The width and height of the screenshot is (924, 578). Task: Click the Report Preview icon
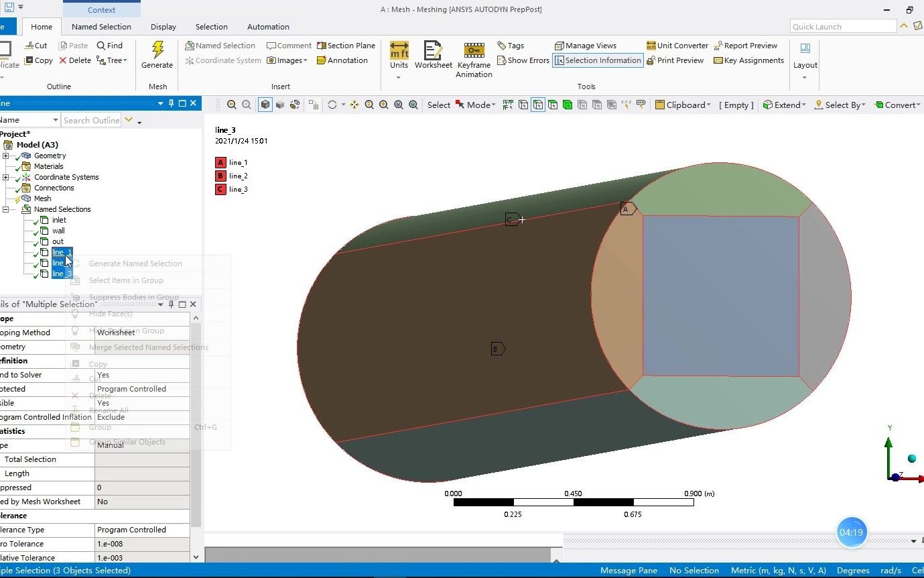tap(746, 45)
